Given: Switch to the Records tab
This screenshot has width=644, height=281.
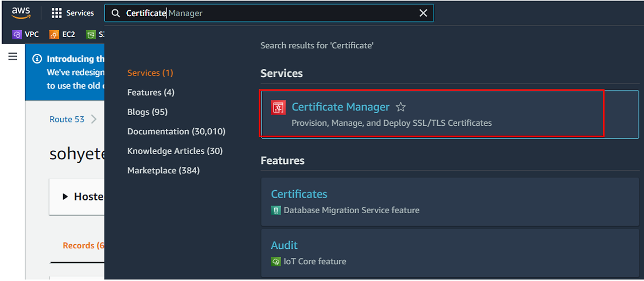Looking at the screenshot, I should point(84,245).
